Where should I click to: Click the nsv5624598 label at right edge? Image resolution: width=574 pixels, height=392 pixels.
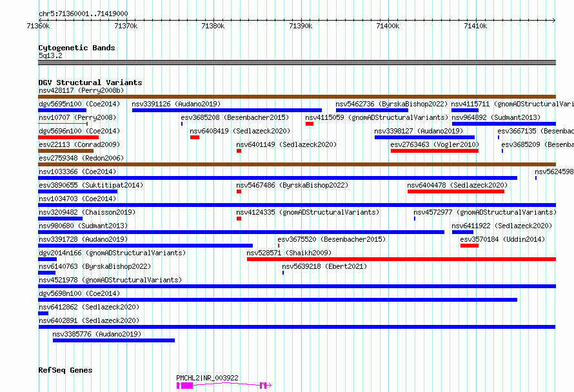click(x=554, y=171)
